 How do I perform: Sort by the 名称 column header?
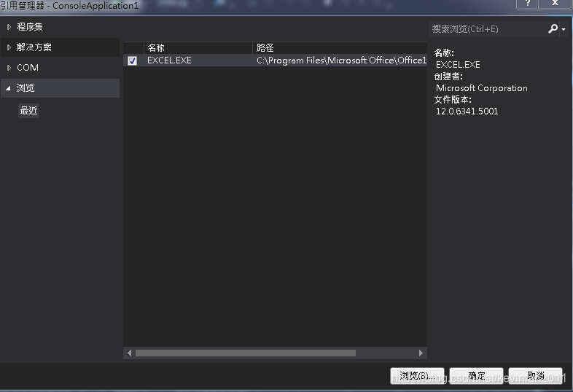(x=198, y=48)
